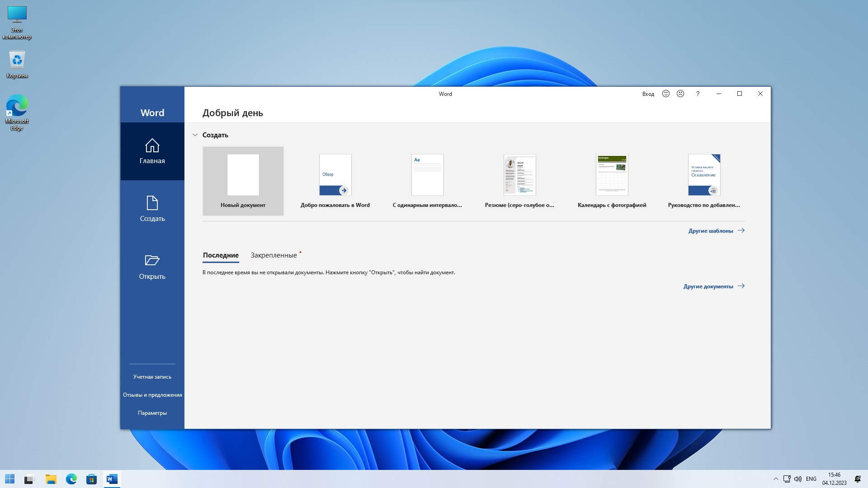Choose the Новый документ blank template
The height and width of the screenshot is (488, 868).
click(243, 181)
